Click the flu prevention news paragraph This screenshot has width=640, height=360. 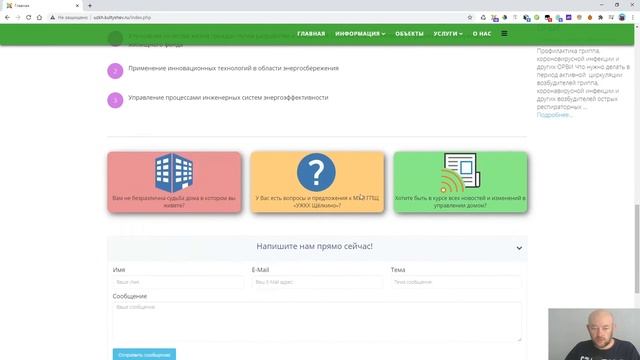pos(583,79)
